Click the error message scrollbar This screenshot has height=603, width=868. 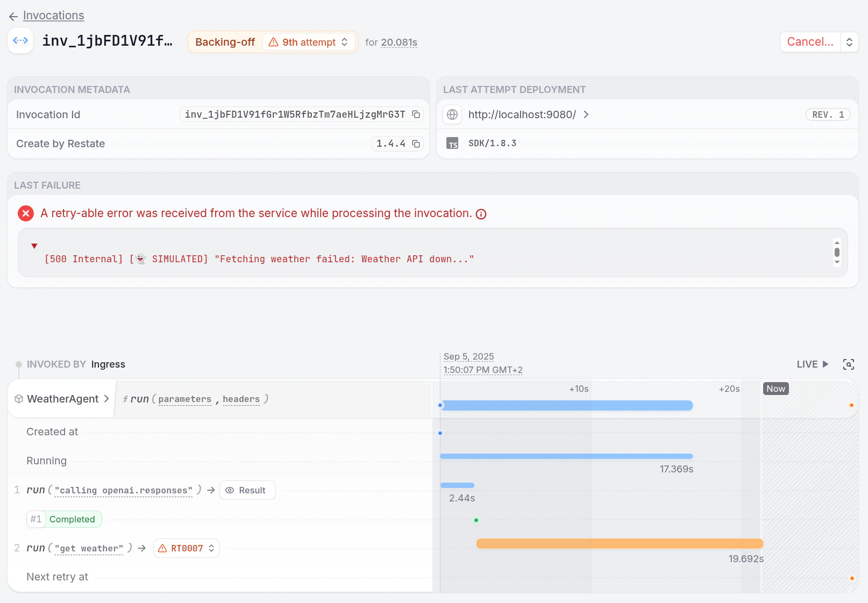837,253
